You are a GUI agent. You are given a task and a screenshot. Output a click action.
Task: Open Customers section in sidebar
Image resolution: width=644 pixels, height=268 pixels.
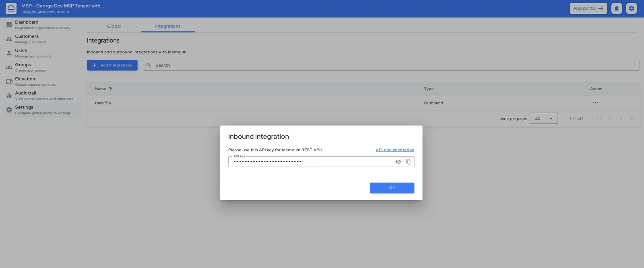[x=43, y=39]
